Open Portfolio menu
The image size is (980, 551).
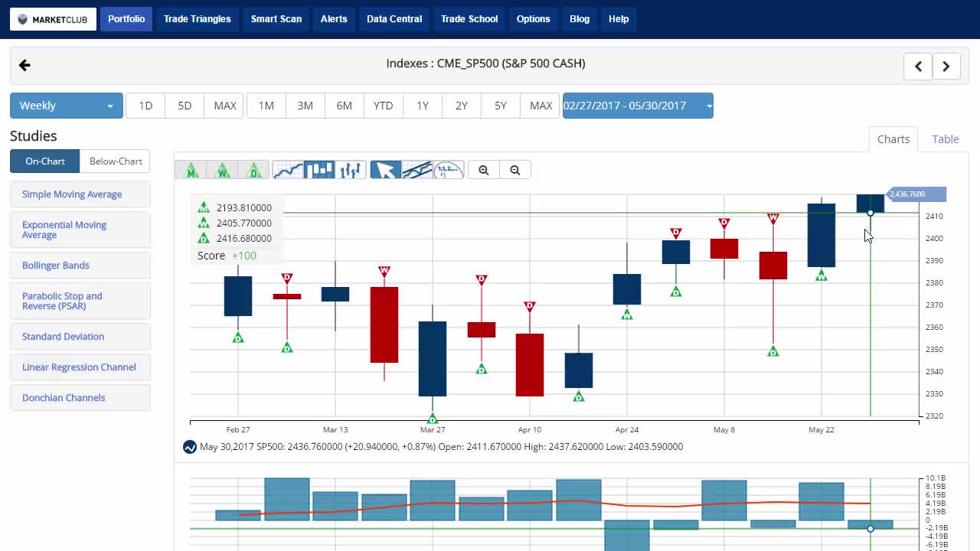126,19
